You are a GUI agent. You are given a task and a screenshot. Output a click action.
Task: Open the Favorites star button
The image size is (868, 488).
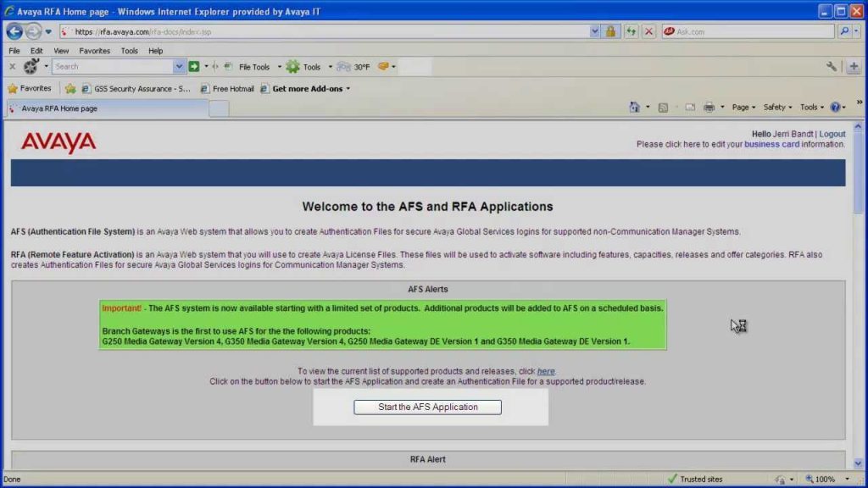30,88
